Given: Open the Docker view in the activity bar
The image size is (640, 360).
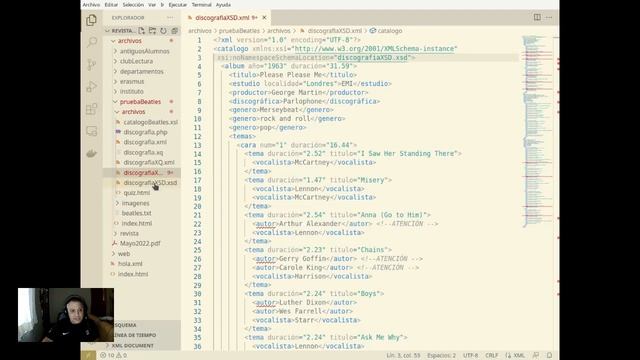Looking at the screenshot, I should (x=91, y=153).
